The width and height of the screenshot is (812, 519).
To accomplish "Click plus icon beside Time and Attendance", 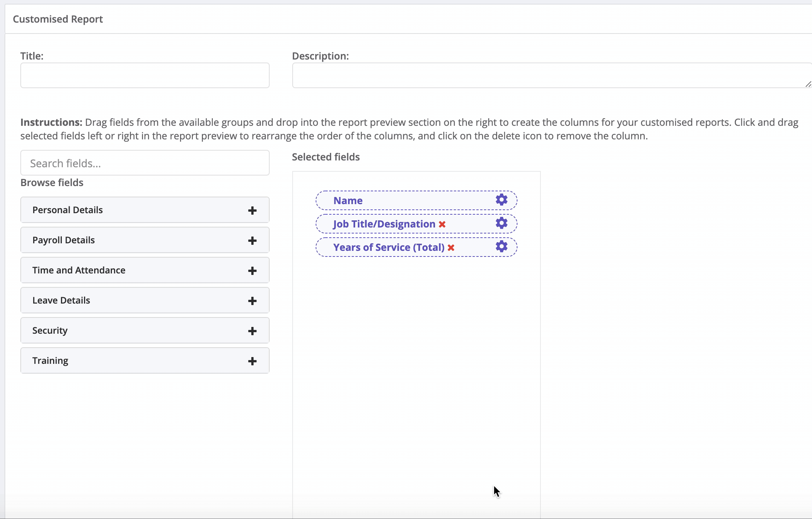I will point(252,271).
